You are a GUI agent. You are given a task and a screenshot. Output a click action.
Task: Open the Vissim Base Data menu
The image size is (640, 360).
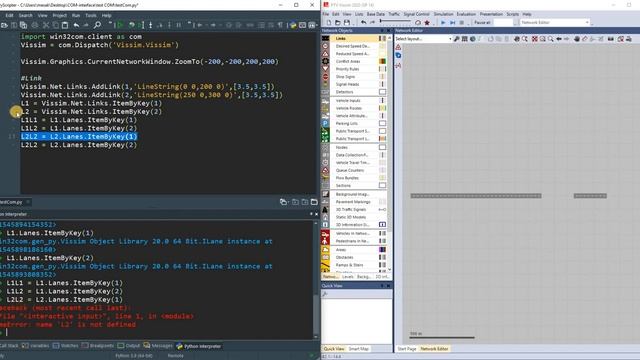[x=376, y=14]
